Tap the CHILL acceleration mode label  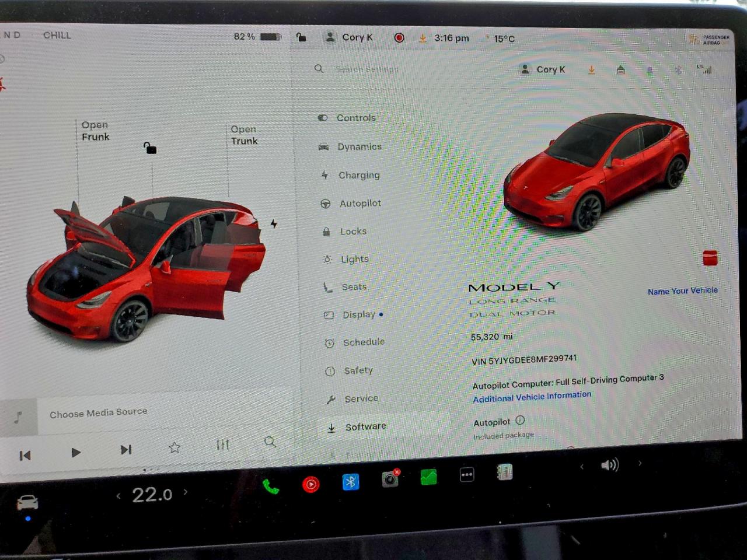57,35
